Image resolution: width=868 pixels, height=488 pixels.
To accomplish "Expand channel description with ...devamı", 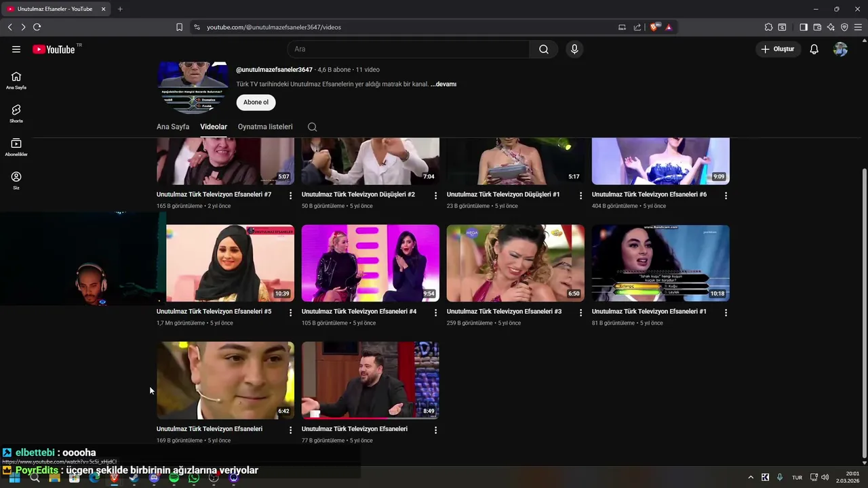I will [443, 84].
